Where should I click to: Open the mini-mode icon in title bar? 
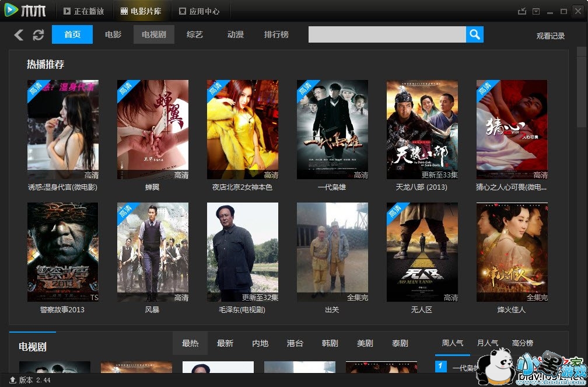coord(521,11)
